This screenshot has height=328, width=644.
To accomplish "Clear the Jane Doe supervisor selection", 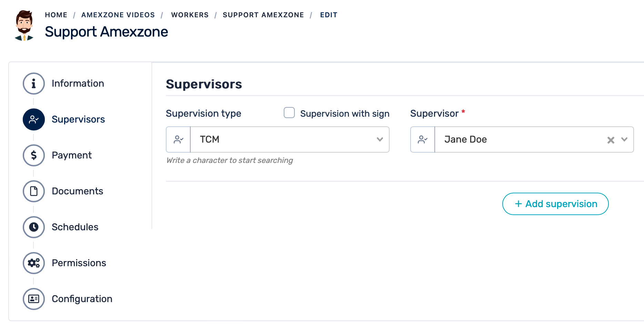I will pos(611,140).
